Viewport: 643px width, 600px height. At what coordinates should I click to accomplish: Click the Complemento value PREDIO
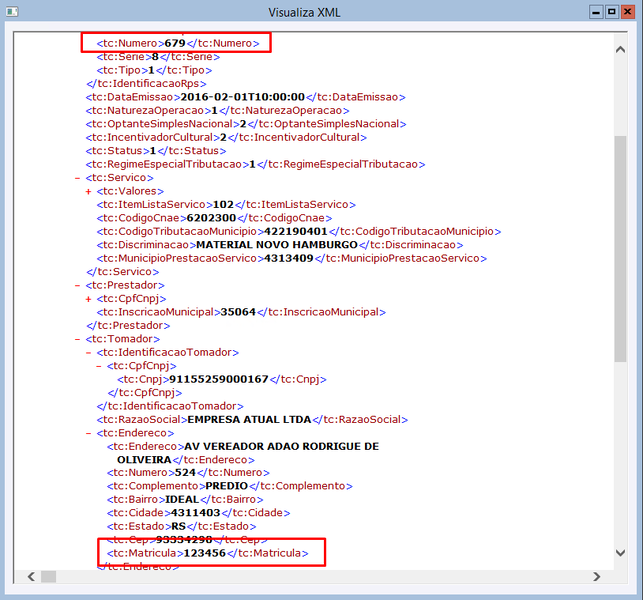[227, 486]
